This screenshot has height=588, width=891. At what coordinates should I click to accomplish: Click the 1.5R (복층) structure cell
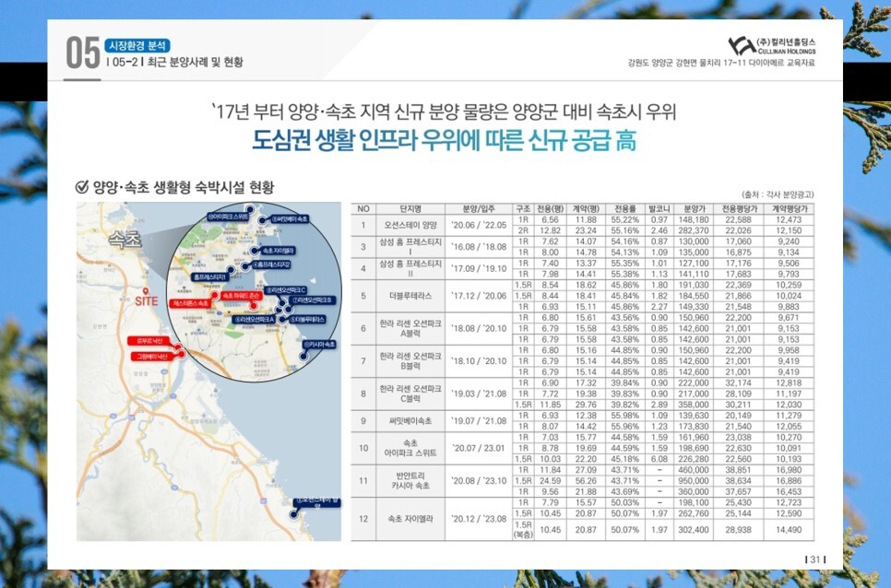[x=523, y=530]
